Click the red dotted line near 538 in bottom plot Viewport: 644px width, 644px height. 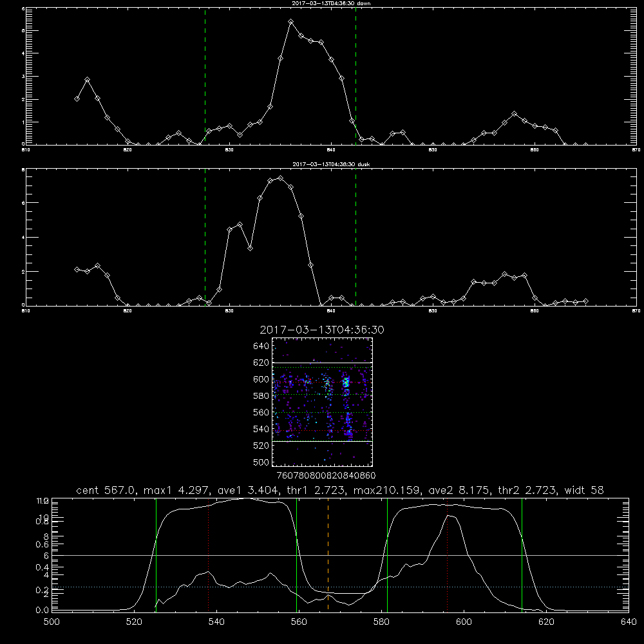pyautogui.click(x=208, y=554)
